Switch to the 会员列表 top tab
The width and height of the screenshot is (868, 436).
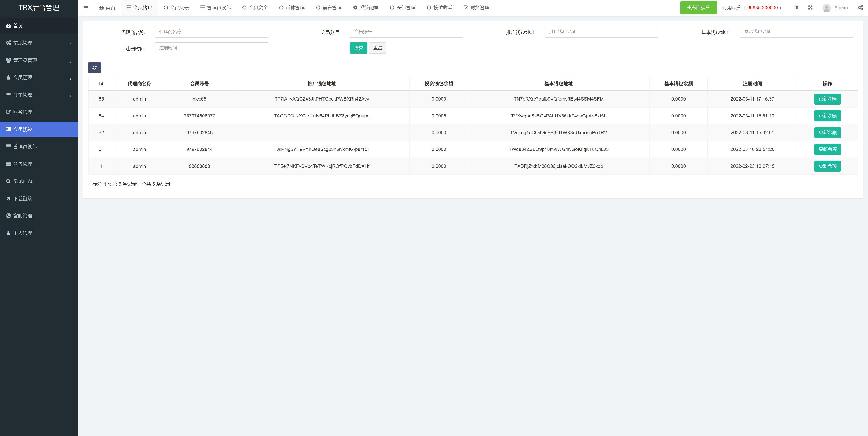[176, 7]
